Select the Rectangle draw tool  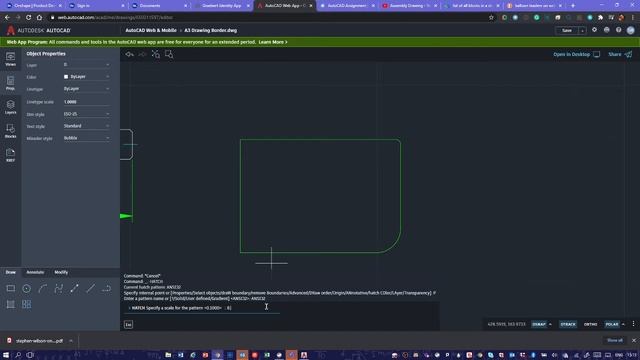tap(11, 289)
